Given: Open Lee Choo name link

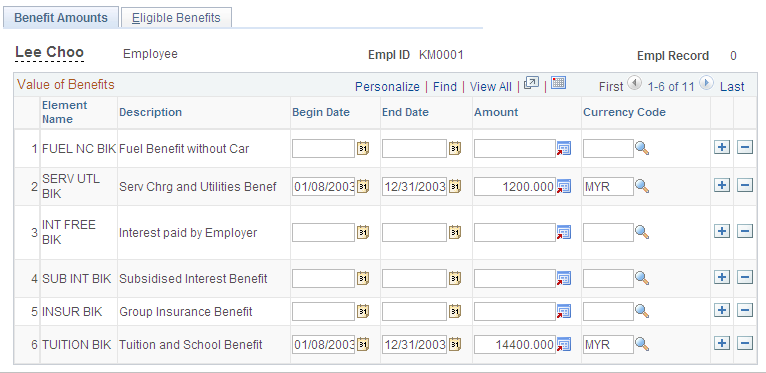Looking at the screenshot, I should tap(50, 52).
